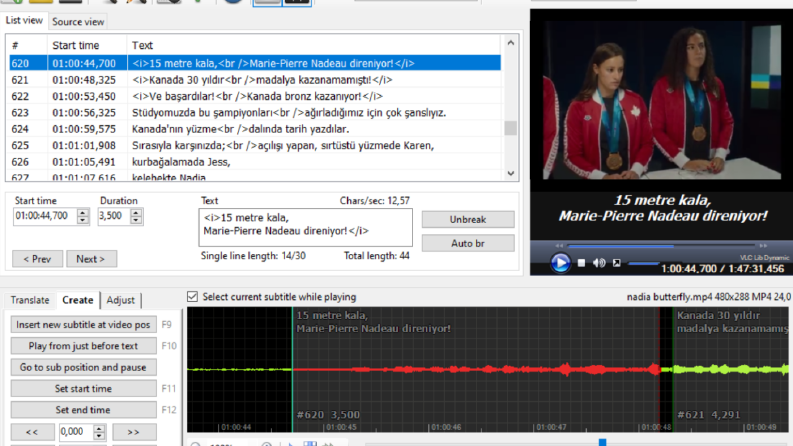Click the Duration input field
The image size is (793, 446).
(x=114, y=216)
